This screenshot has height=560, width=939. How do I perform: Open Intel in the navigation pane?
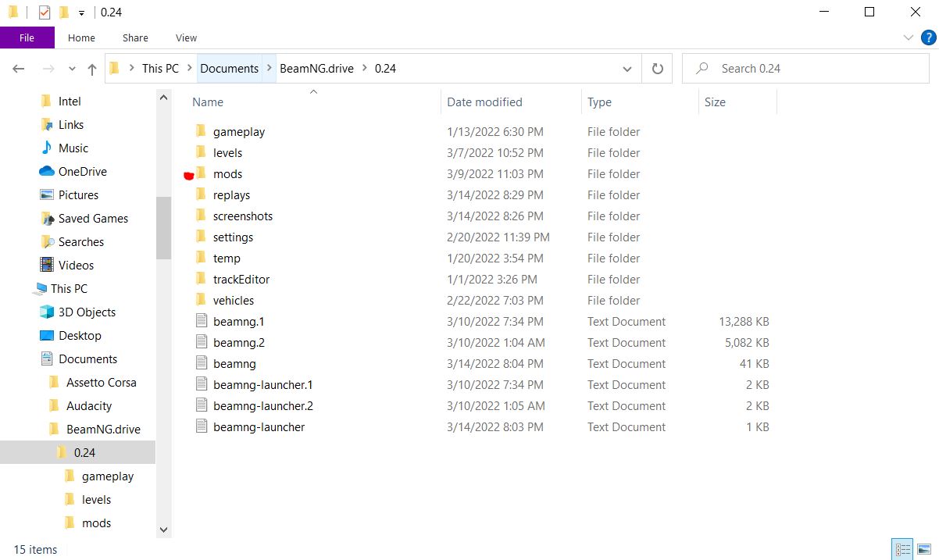coord(70,102)
